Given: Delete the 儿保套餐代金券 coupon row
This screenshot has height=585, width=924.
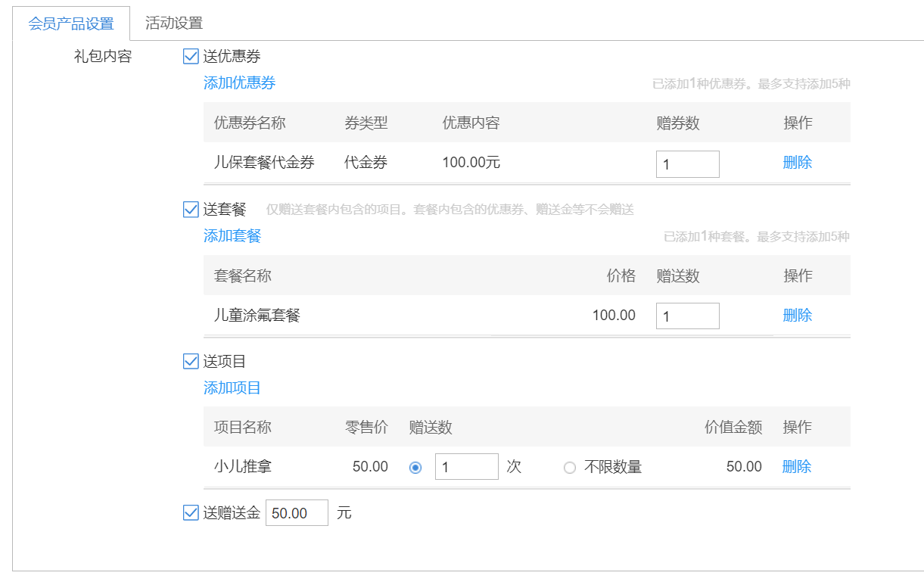Looking at the screenshot, I should pyautogui.click(x=797, y=163).
